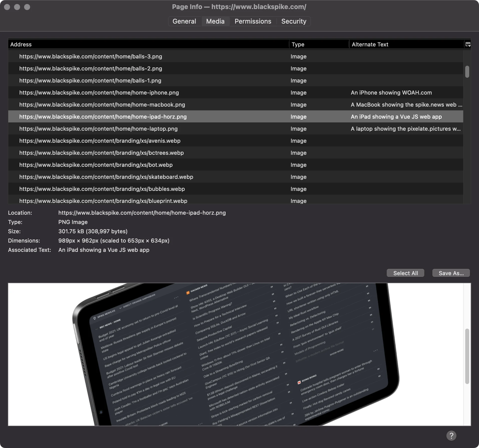The width and height of the screenshot is (479, 448).
Task: Select the avenis.webp row
Action: [x=235, y=141]
